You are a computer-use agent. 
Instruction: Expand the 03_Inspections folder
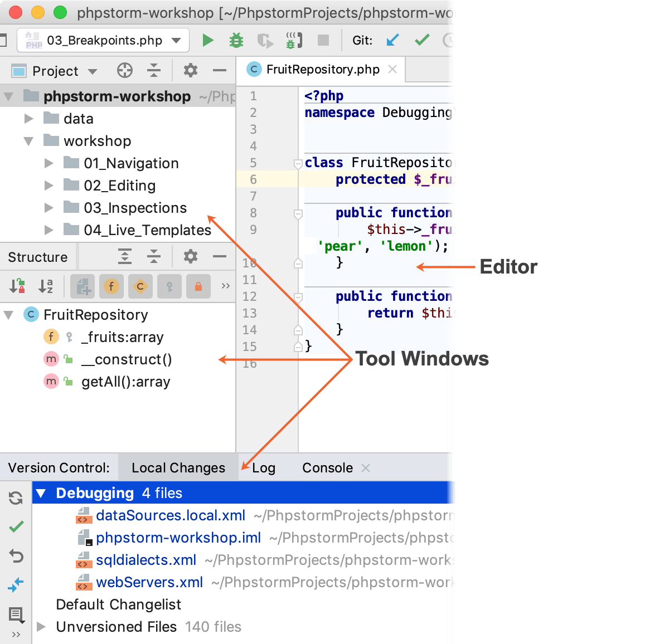pos(49,207)
